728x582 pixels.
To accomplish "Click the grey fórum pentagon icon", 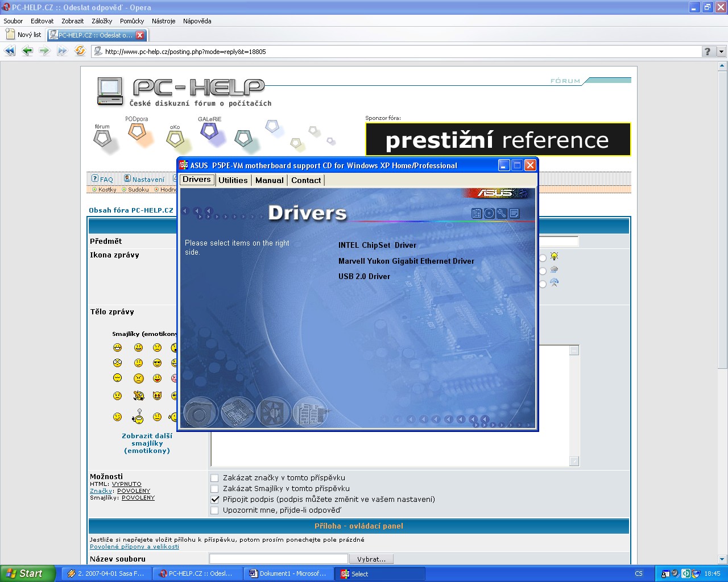I will coord(102,138).
